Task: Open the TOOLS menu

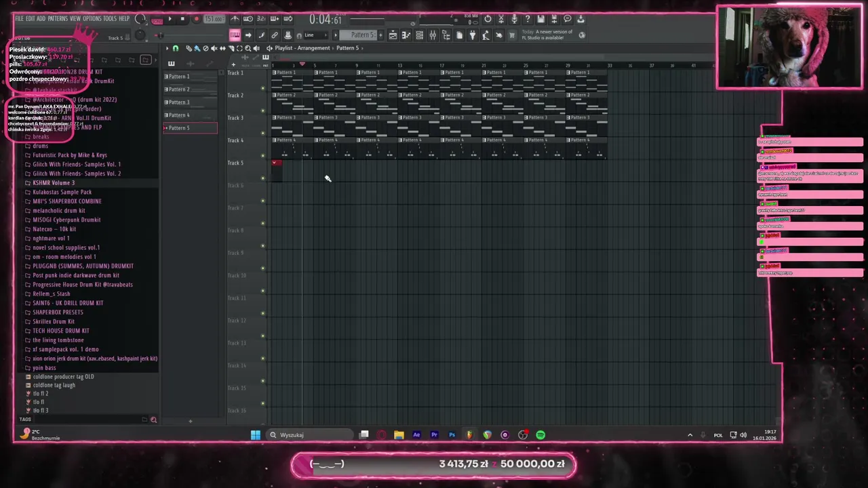Action: (110, 18)
